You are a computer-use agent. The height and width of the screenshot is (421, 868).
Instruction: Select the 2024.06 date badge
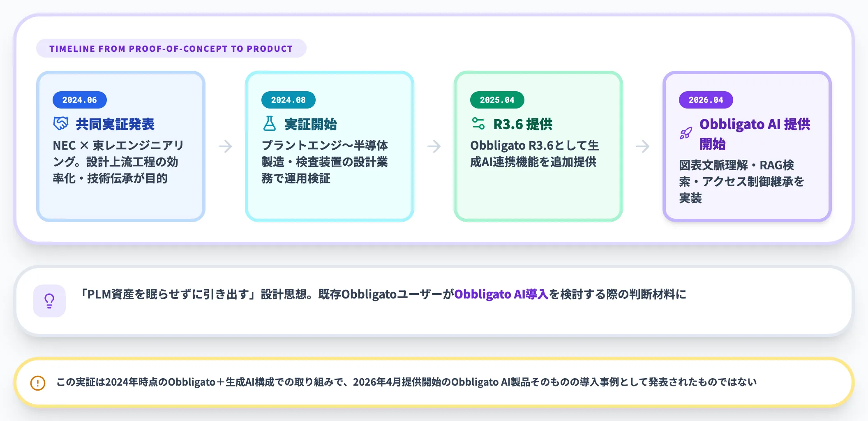[80, 100]
